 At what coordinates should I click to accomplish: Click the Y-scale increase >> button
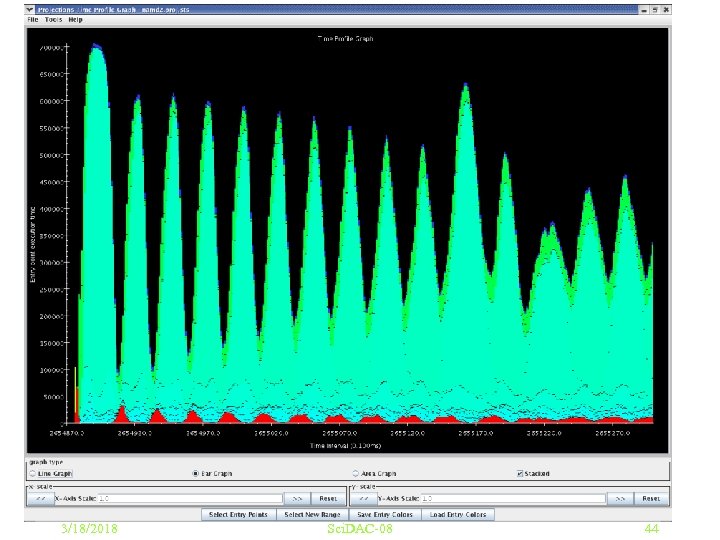tap(621, 497)
